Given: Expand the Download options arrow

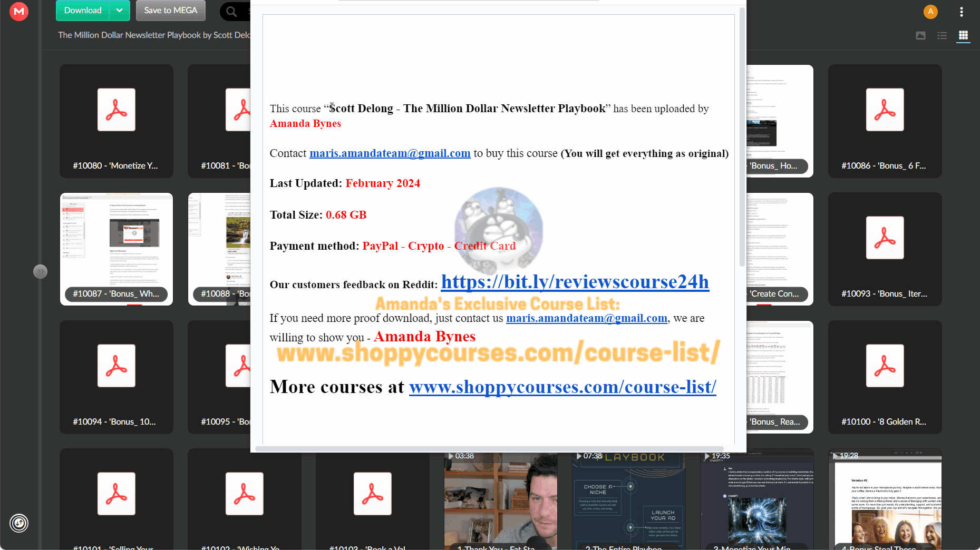Looking at the screenshot, I should (x=120, y=11).
